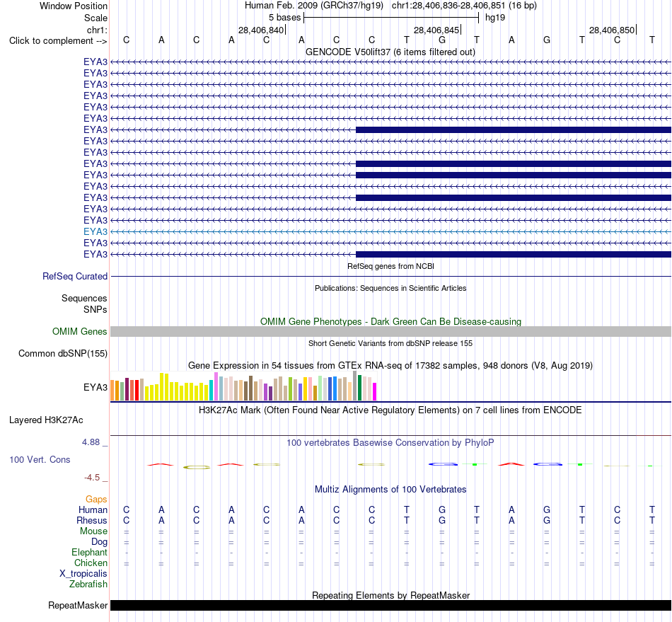Click the 'Layered H3K27Ac' track label
Viewport: 672px width, 622px height.
(46, 420)
